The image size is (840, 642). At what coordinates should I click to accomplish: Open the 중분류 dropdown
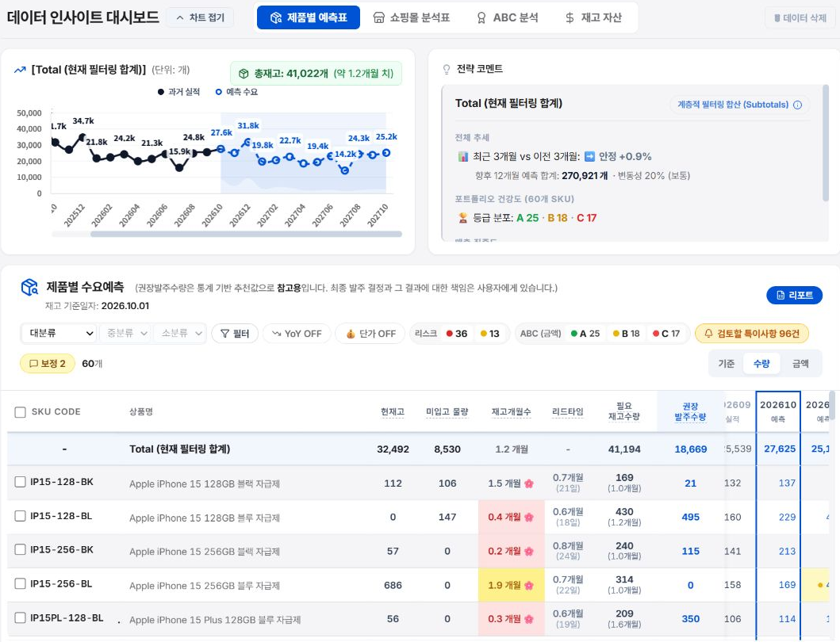[125, 333]
